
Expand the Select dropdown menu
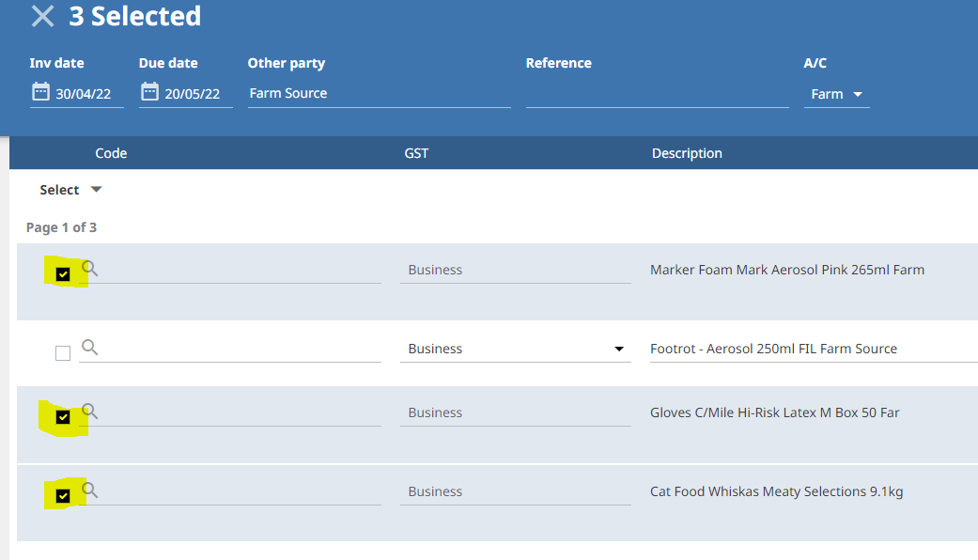click(x=70, y=190)
